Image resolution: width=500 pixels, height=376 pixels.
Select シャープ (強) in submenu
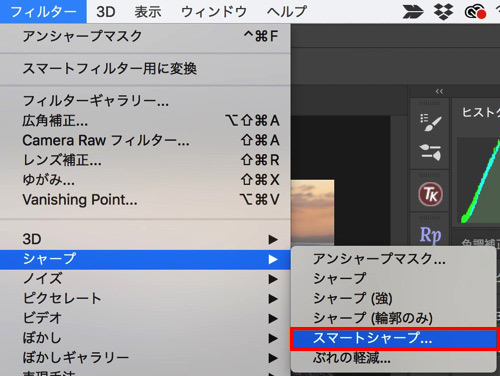(393, 298)
